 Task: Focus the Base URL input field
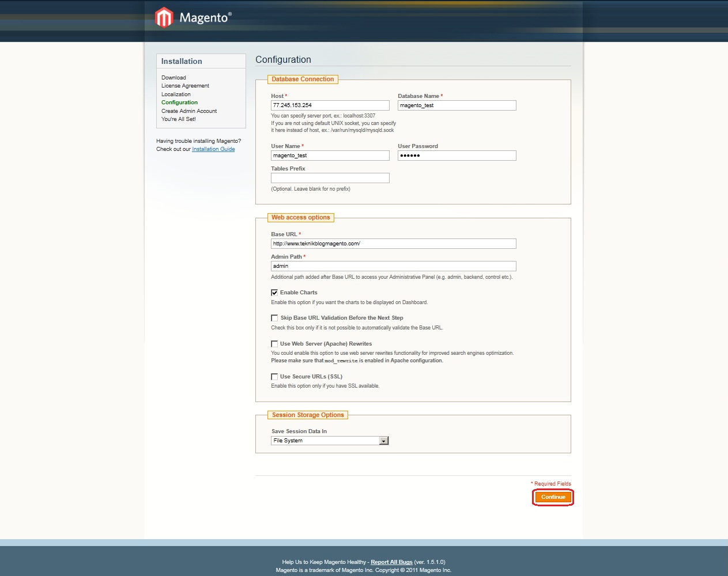click(394, 244)
